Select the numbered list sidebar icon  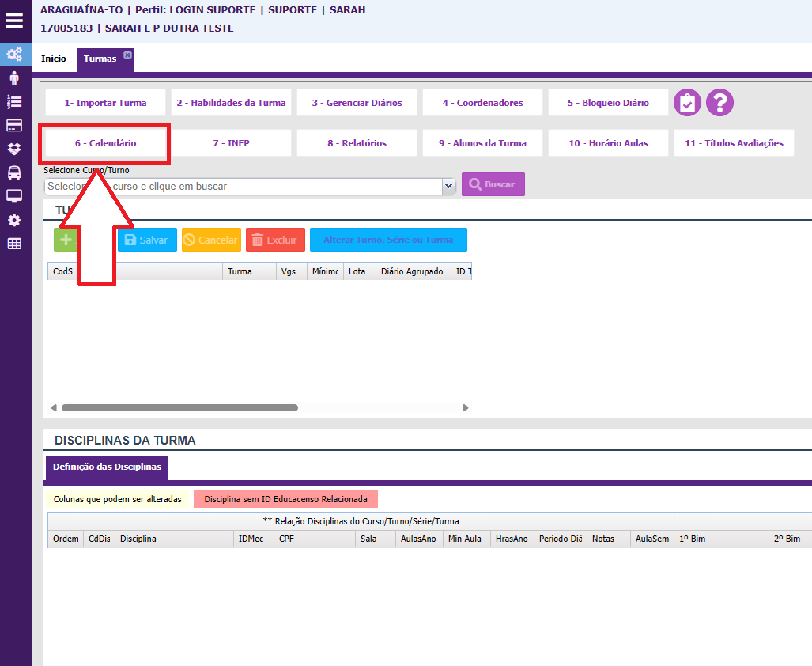pyautogui.click(x=14, y=101)
